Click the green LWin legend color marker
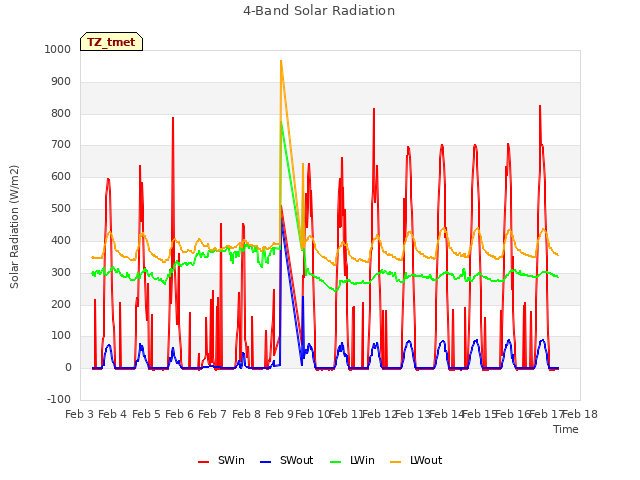 pyautogui.click(x=335, y=462)
